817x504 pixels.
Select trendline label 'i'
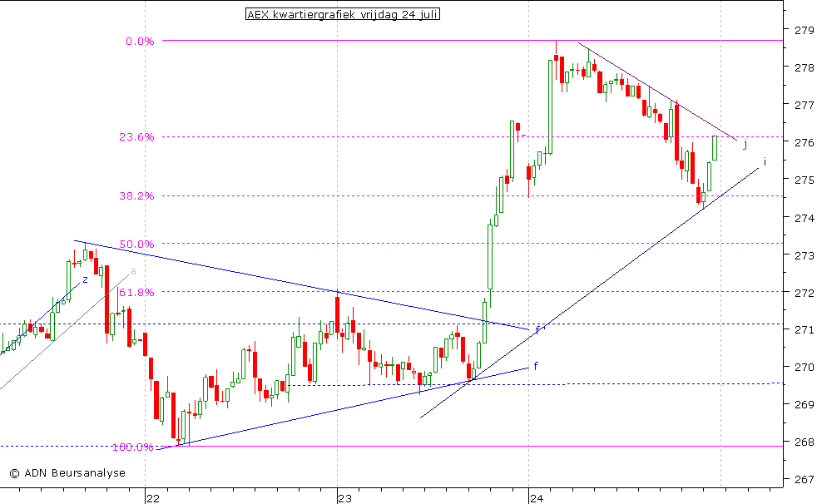coord(765,161)
